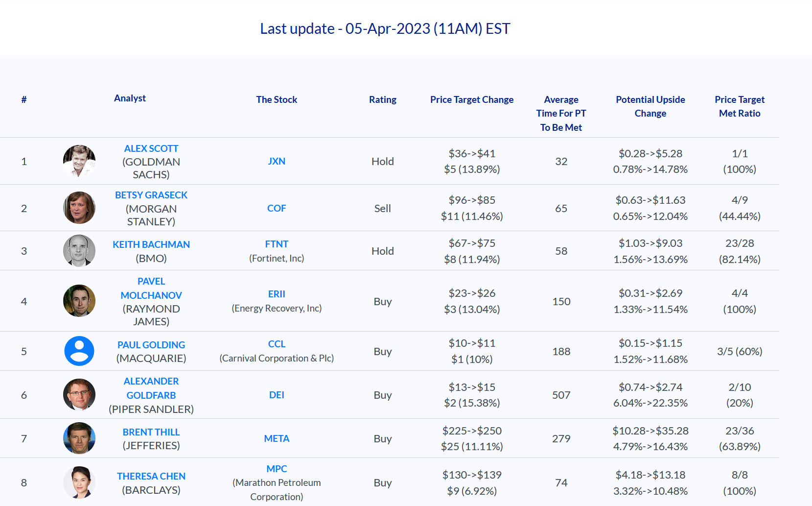
Task: Click the Price Target Change column header
Action: 472,99
